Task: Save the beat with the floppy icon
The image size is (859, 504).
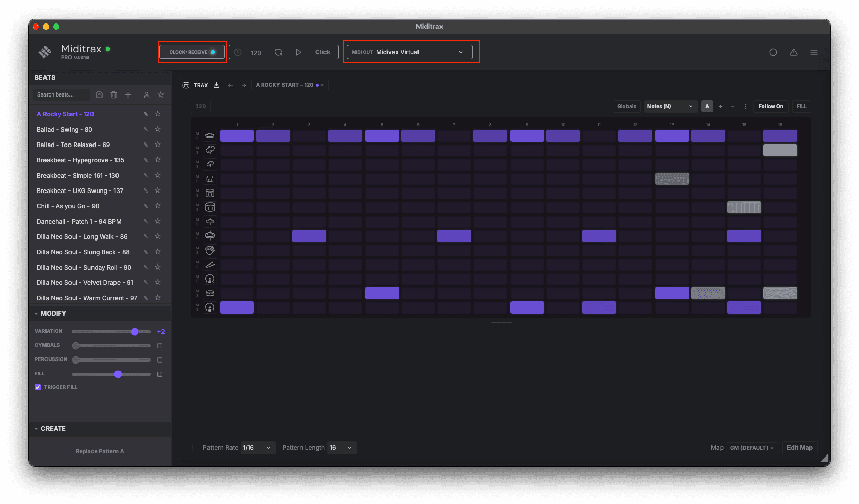Action: (x=100, y=94)
